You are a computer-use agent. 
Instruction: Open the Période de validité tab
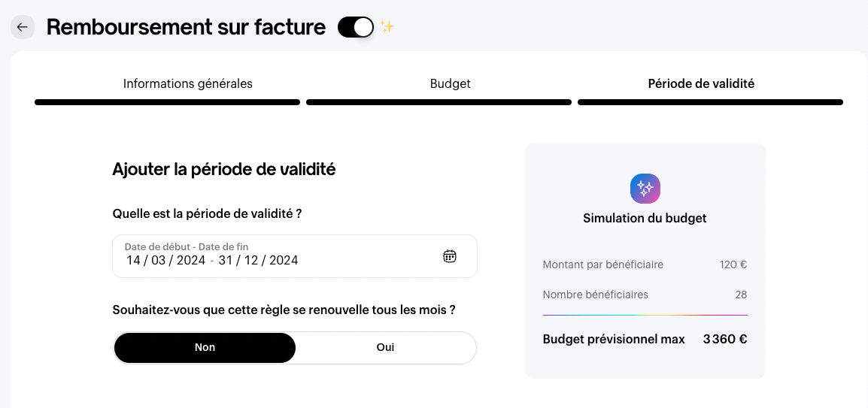point(701,83)
